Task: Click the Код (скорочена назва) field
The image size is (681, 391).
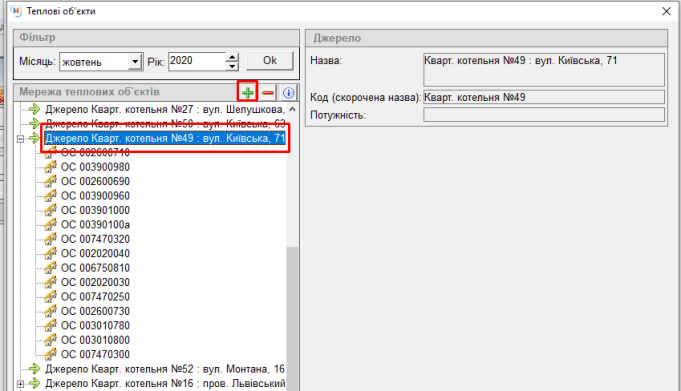Action: (544, 97)
